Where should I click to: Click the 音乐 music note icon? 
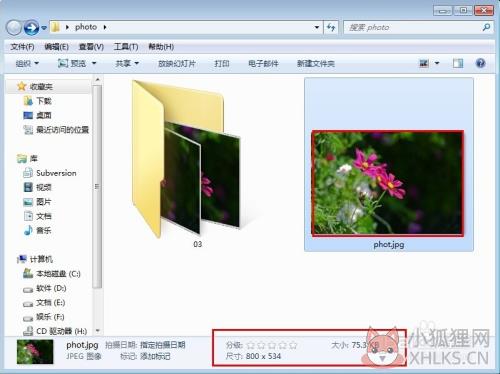point(28,230)
